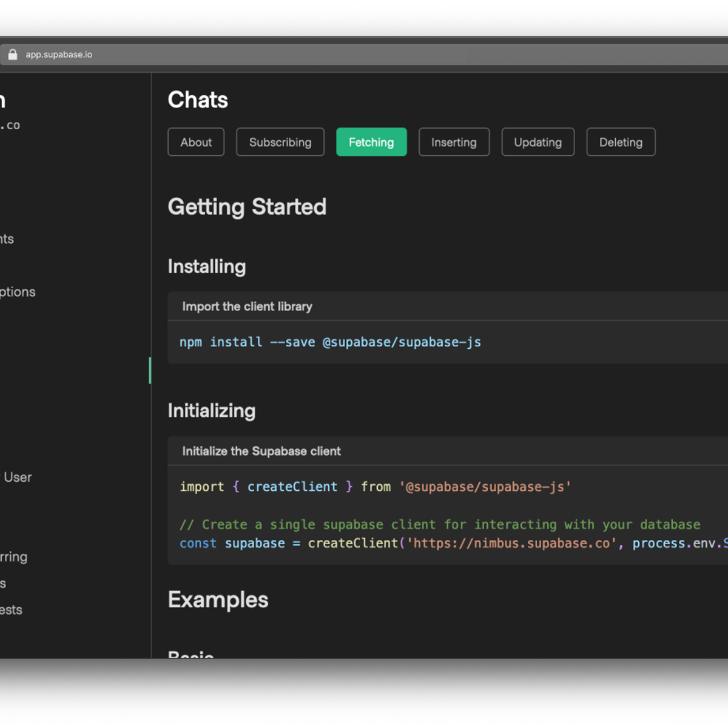The width and height of the screenshot is (728, 728).
Task: Click the 'Initialize the Supabase client' header
Action: click(261, 451)
